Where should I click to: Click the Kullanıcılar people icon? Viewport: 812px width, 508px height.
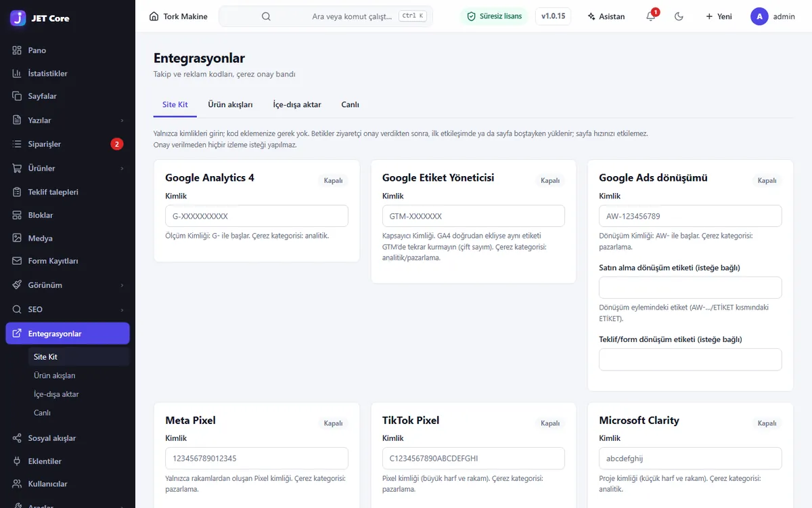tap(17, 484)
